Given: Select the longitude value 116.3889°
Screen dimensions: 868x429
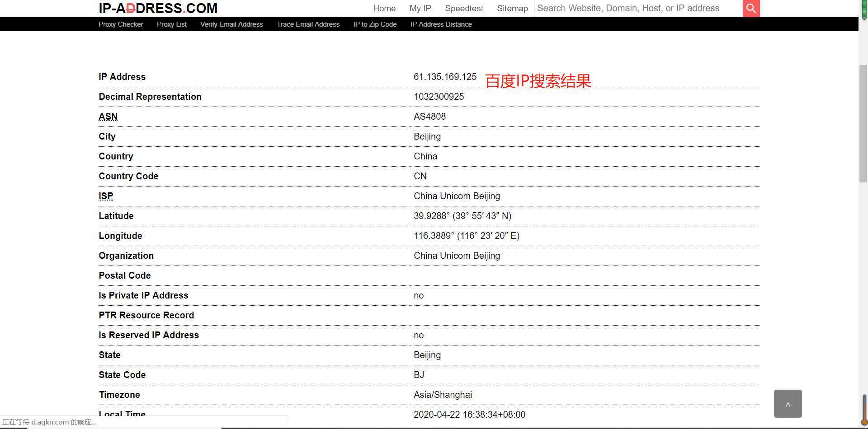Looking at the screenshot, I should pos(434,236).
